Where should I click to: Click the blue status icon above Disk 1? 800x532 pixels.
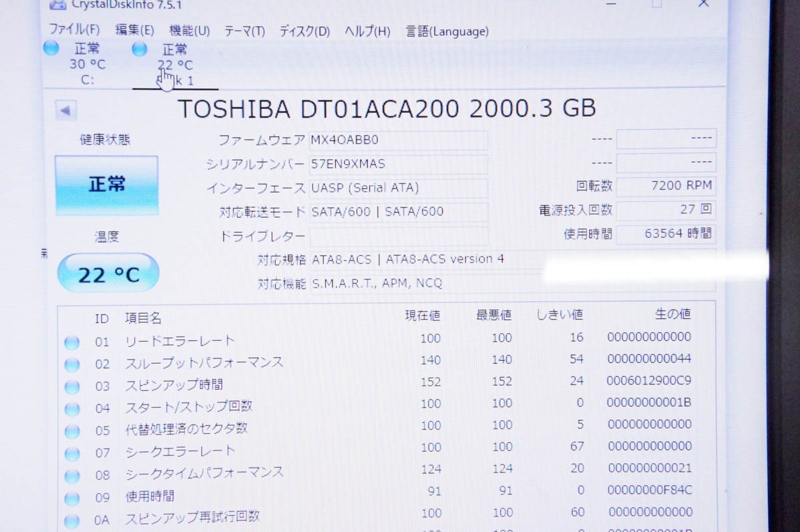click(x=140, y=49)
